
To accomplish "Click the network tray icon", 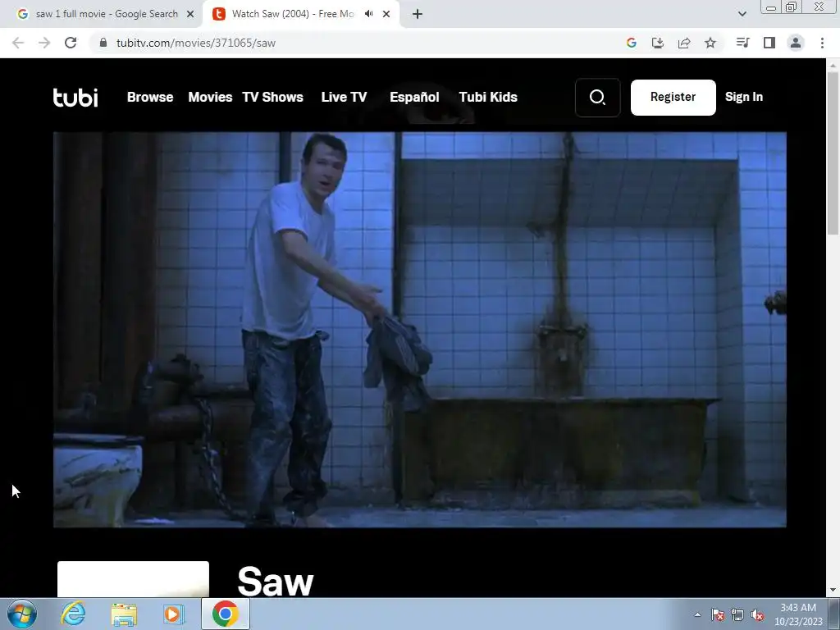I will (737, 614).
